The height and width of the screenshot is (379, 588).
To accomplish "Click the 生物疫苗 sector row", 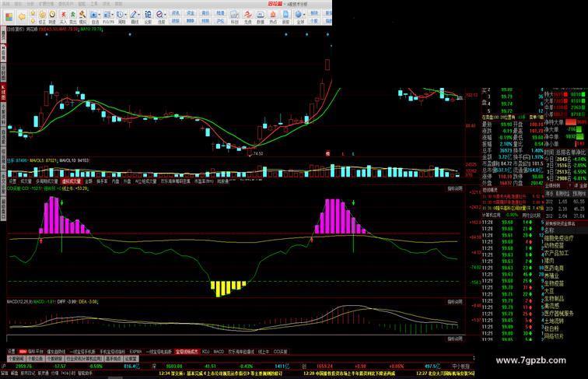I will click(554, 283).
